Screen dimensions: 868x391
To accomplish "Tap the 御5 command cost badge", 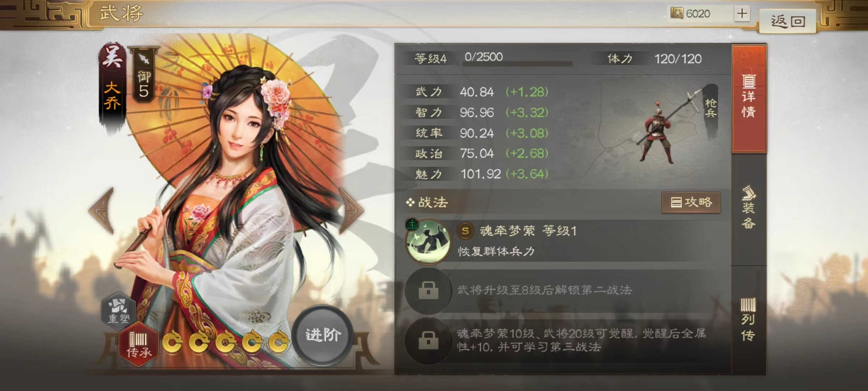I will (144, 75).
